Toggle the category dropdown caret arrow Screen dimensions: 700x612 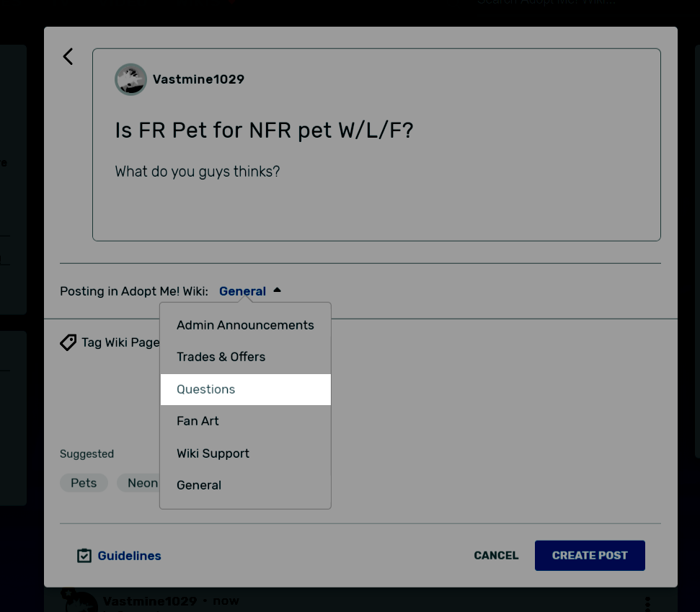tap(278, 291)
